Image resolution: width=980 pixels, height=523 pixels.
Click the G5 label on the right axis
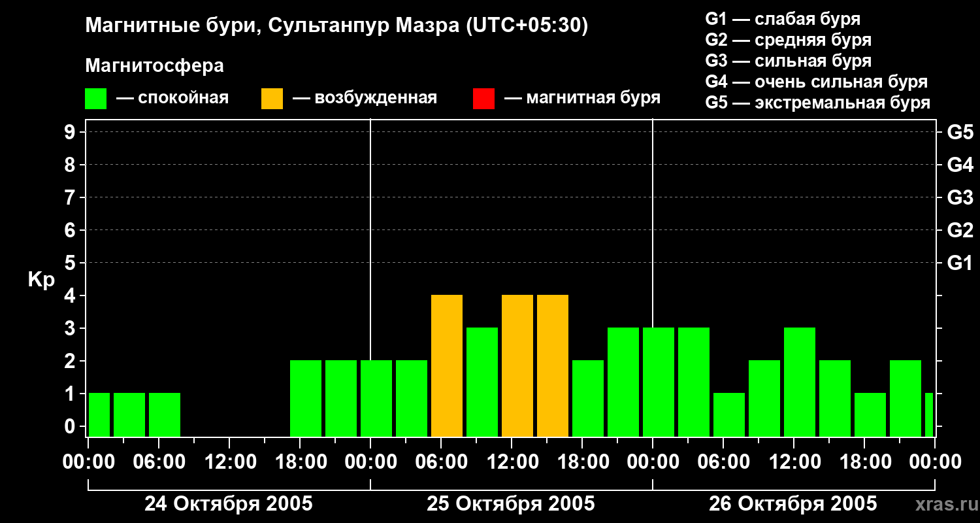coord(960,132)
